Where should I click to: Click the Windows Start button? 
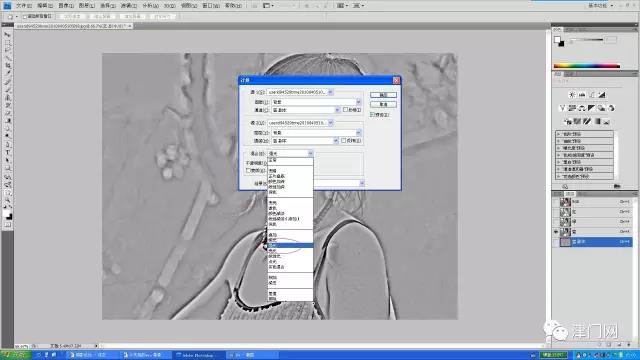click(x=15, y=355)
